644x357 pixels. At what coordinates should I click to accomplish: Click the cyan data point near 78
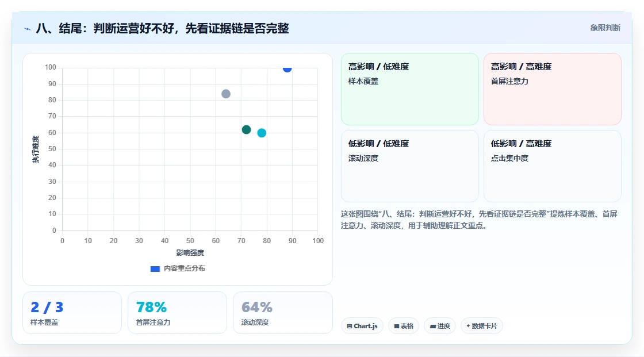coord(262,133)
